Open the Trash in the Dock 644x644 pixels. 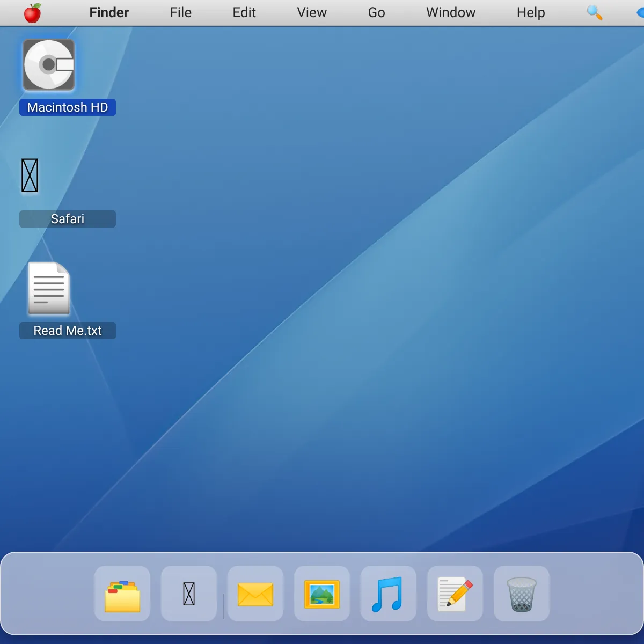[x=522, y=594]
